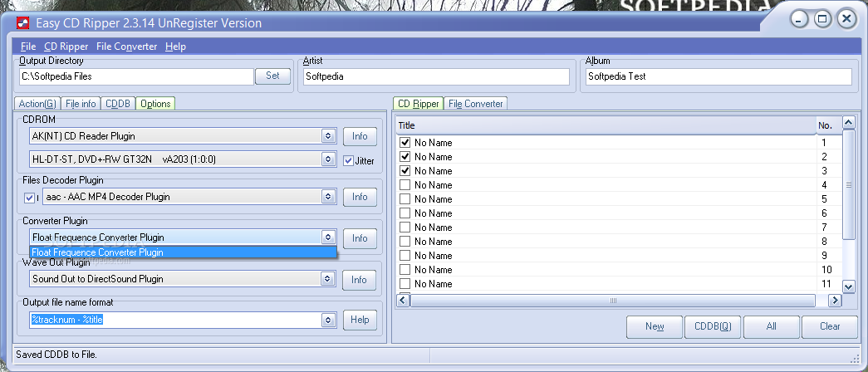The height and width of the screenshot is (372, 868).
Task: Click horizontal scroll right arrow
Action: pyautogui.click(x=834, y=300)
